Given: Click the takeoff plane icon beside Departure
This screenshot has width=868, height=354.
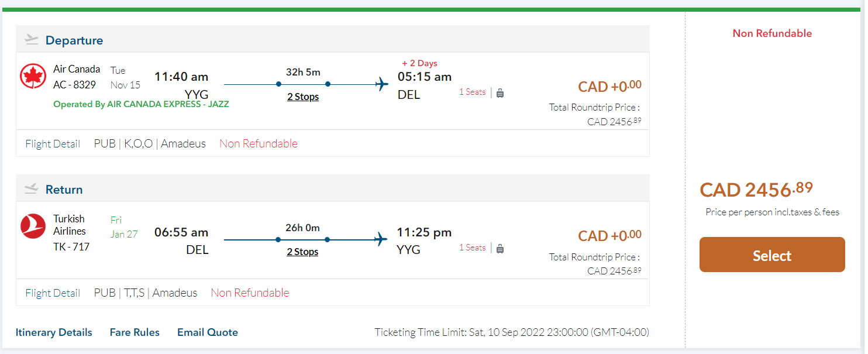Looking at the screenshot, I should coord(32,40).
